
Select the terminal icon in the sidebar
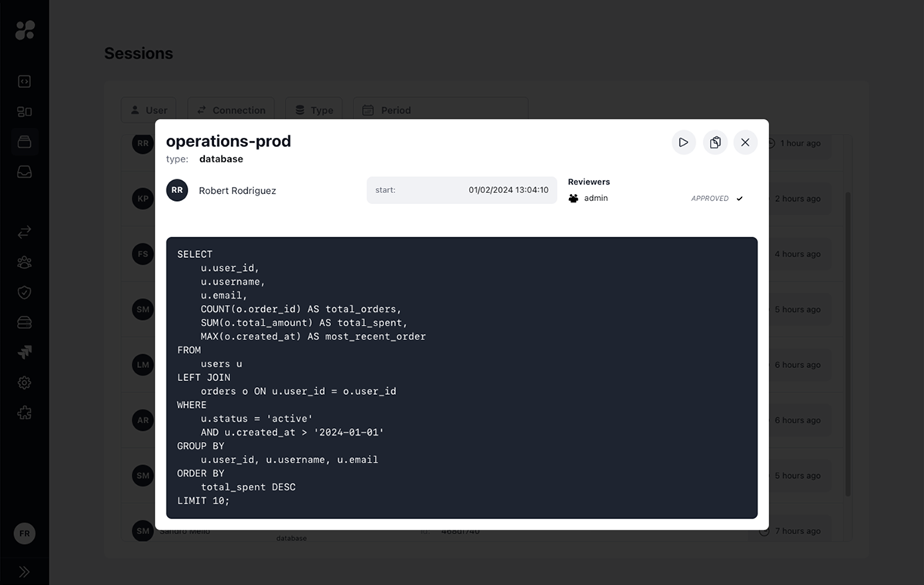[24, 81]
